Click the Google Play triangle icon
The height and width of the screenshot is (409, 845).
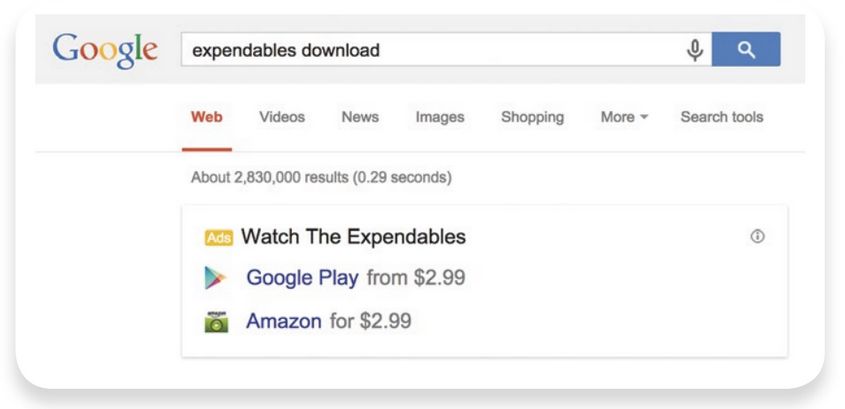(215, 278)
